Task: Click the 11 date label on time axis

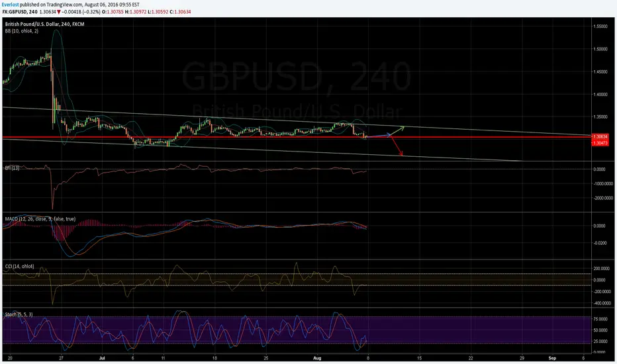Action: coord(162,358)
